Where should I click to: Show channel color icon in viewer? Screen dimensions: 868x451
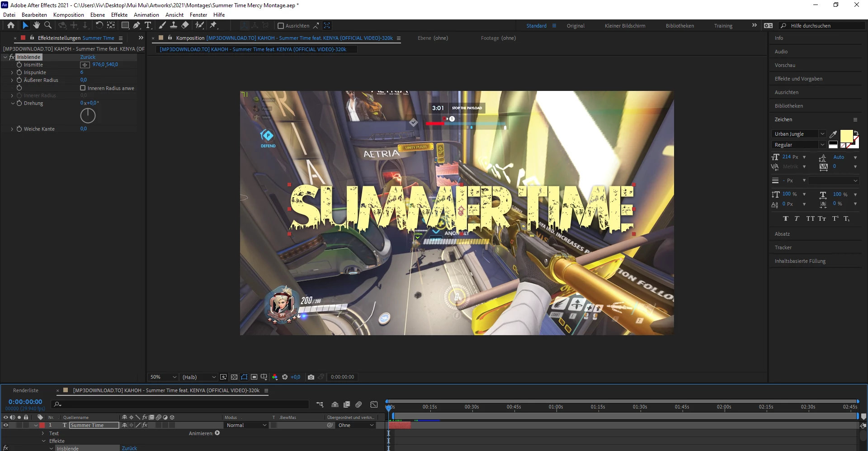(275, 377)
